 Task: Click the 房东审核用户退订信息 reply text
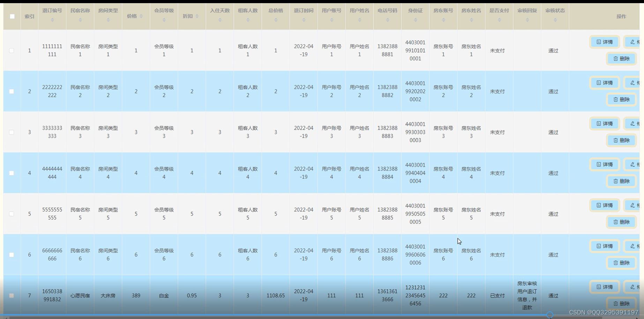pos(527,295)
